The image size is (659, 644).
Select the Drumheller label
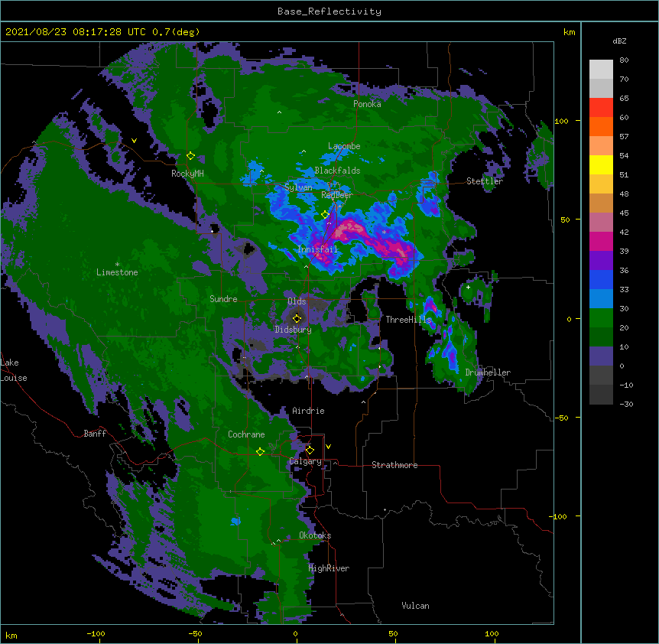click(488, 372)
